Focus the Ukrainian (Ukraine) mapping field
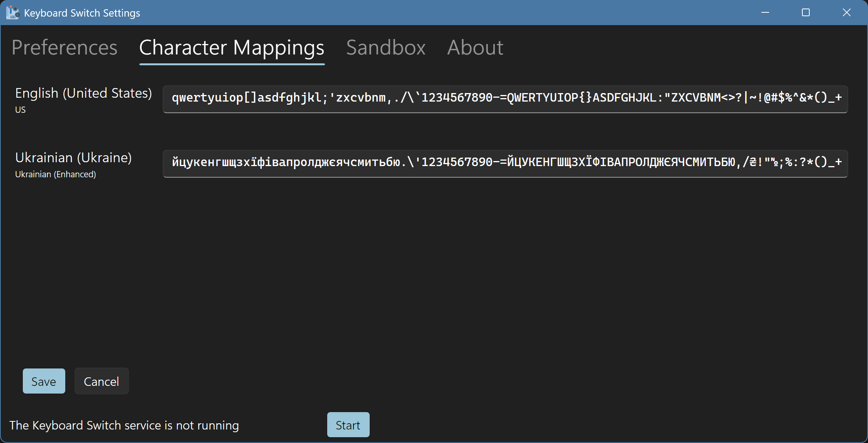Screen dimensions: 868x443 click(x=505, y=163)
